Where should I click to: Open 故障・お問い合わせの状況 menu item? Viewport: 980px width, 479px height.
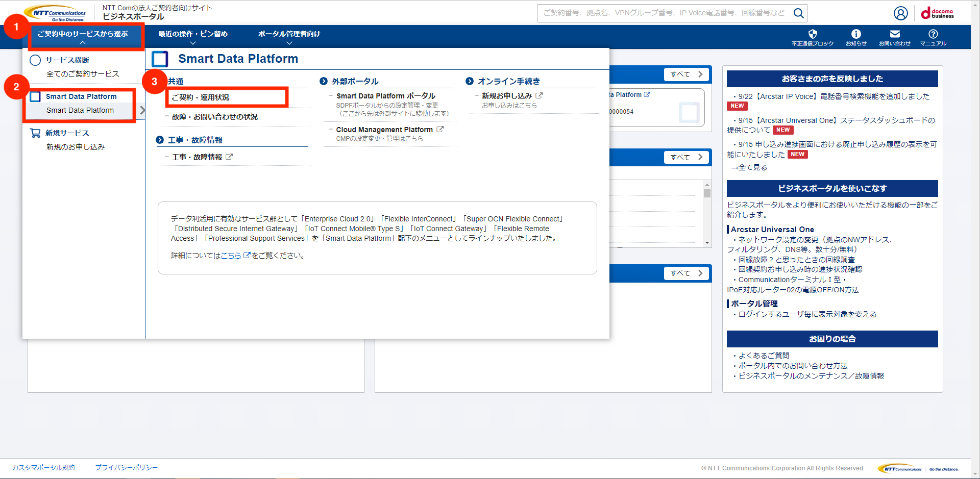215,117
